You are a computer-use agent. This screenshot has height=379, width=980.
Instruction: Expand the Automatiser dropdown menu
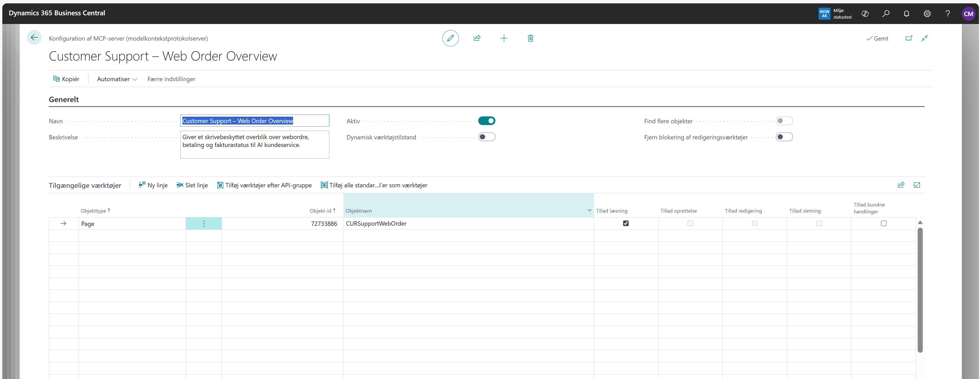pos(117,79)
